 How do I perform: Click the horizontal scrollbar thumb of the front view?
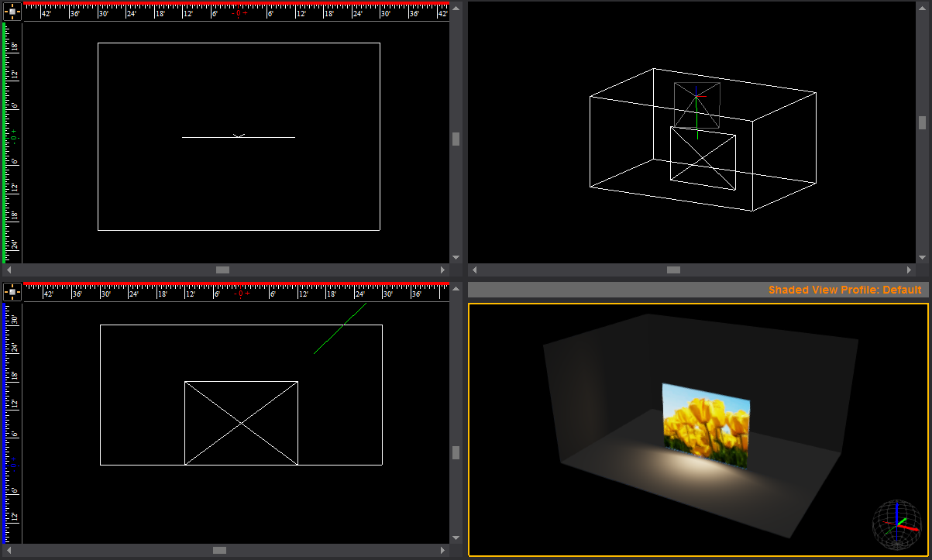click(219, 550)
